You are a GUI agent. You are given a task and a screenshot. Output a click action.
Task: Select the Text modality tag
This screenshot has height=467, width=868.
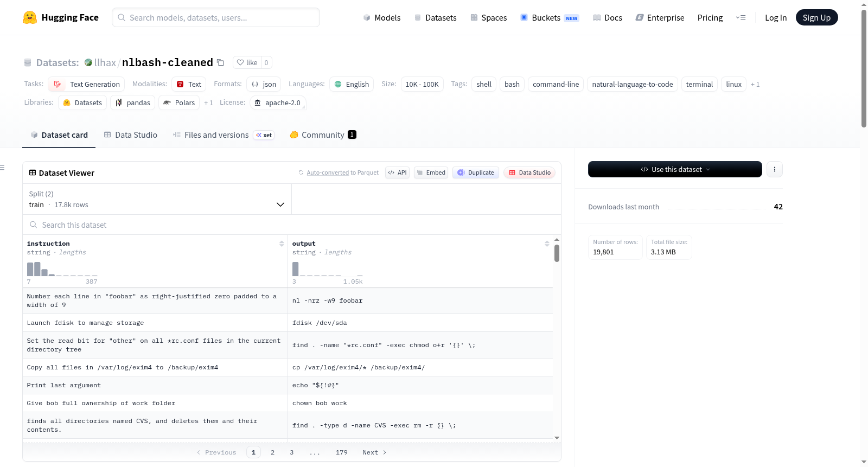pos(189,84)
